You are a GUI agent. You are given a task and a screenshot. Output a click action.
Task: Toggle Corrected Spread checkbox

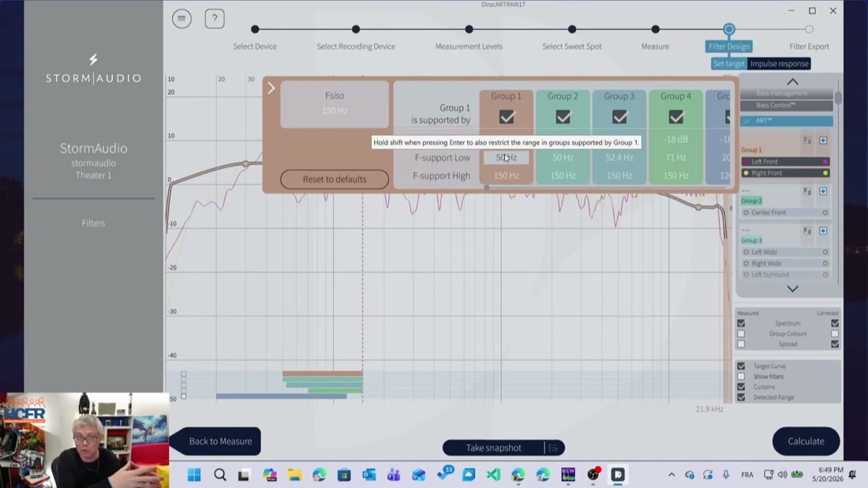click(835, 344)
